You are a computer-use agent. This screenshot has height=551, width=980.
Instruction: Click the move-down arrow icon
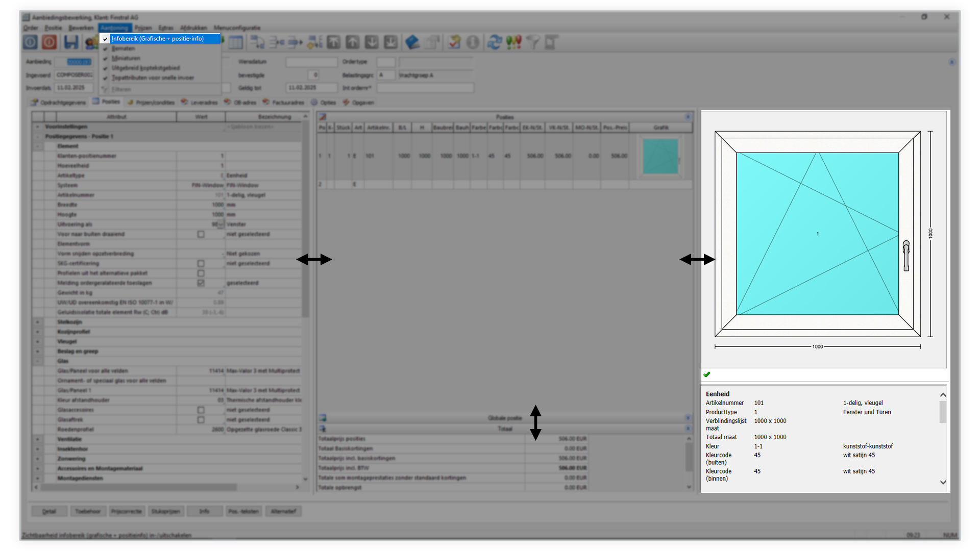(x=372, y=42)
